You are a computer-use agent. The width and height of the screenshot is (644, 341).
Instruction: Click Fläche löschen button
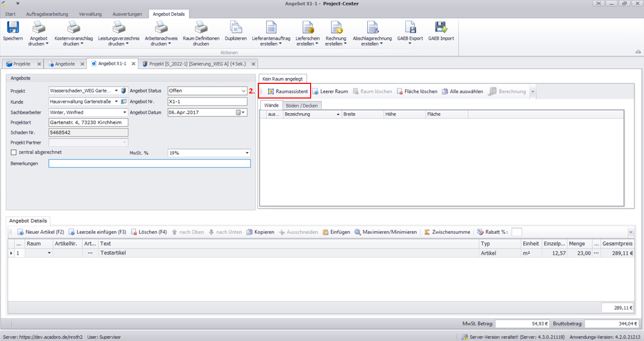tap(417, 91)
